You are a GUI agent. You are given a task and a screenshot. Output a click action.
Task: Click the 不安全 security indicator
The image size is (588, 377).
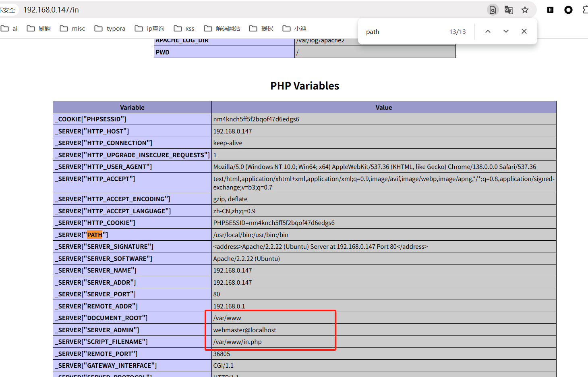pyautogui.click(x=7, y=10)
